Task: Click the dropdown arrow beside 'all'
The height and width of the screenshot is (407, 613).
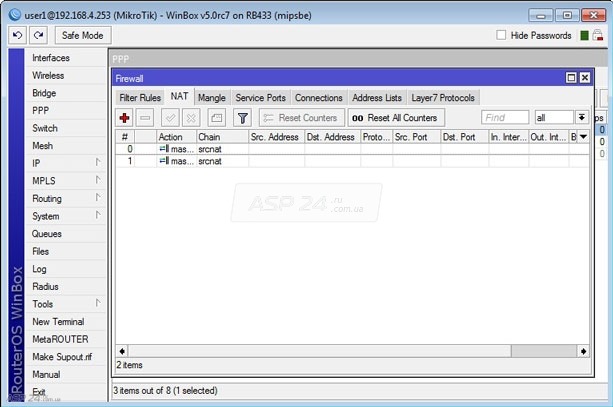Action: (582, 117)
